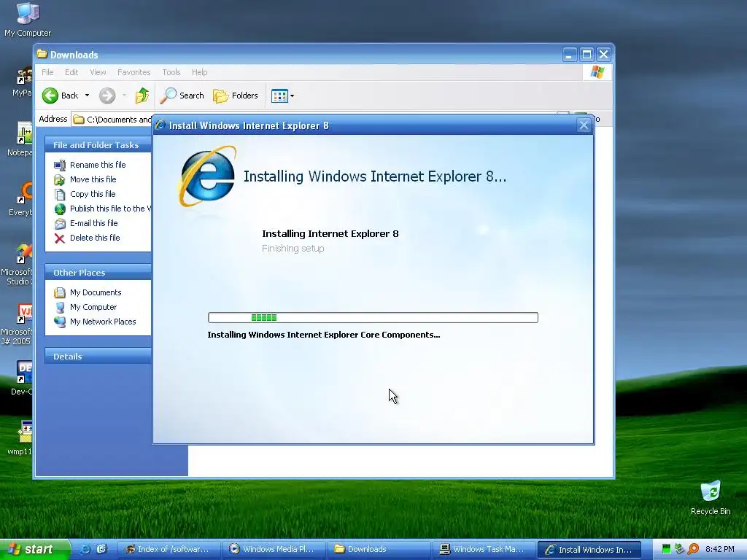Click the middle system tray icon
Screen dimensions: 747x560
679,549
